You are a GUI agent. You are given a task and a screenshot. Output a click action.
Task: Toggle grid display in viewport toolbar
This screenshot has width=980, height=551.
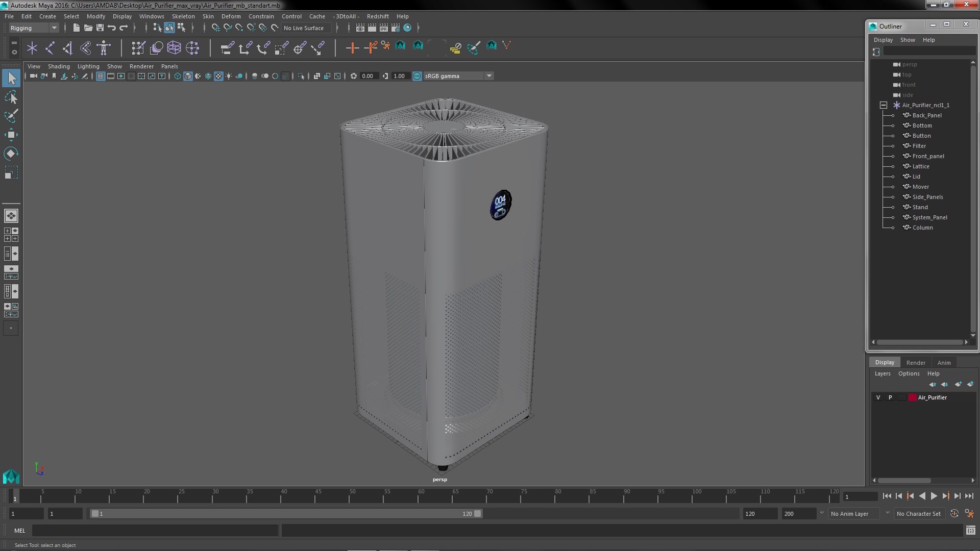coord(101,76)
